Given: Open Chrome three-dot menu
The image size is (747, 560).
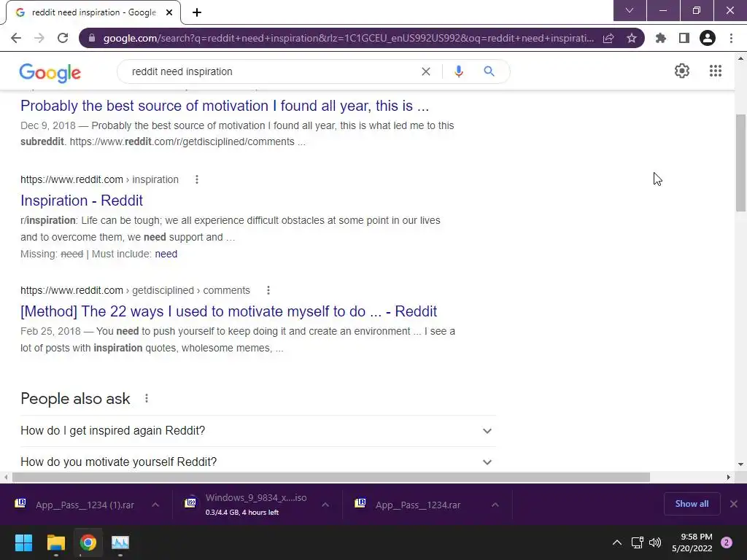Looking at the screenshot, I should tap(731, 38).
